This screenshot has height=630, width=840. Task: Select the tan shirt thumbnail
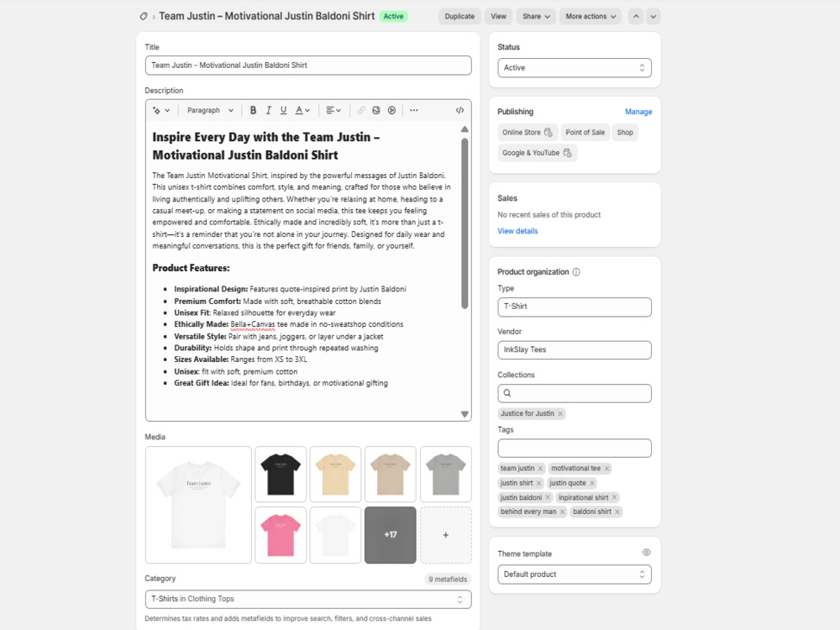[x=390, y=474]
